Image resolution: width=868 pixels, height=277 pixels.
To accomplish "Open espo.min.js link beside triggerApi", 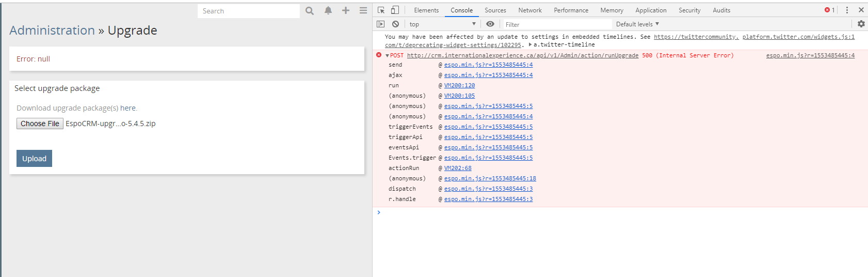I will [488, 137].
